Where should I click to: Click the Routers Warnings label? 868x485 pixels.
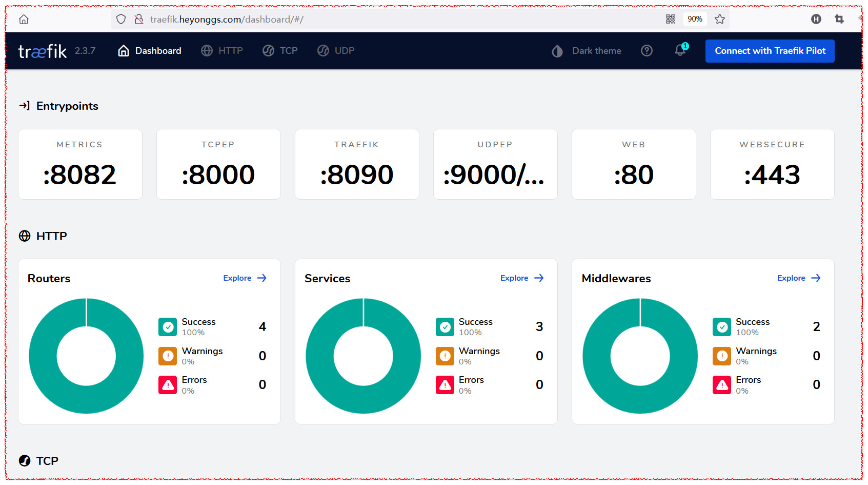[202, 351]
